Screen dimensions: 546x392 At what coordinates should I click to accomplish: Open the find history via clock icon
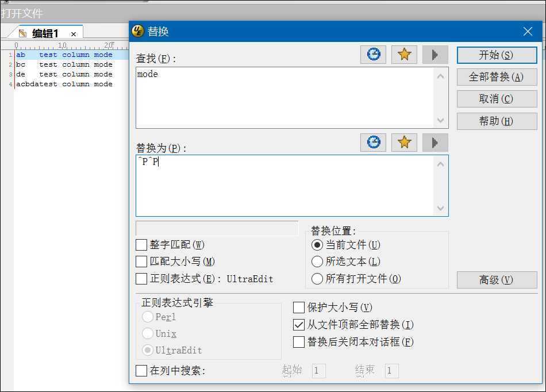point(374,54)
